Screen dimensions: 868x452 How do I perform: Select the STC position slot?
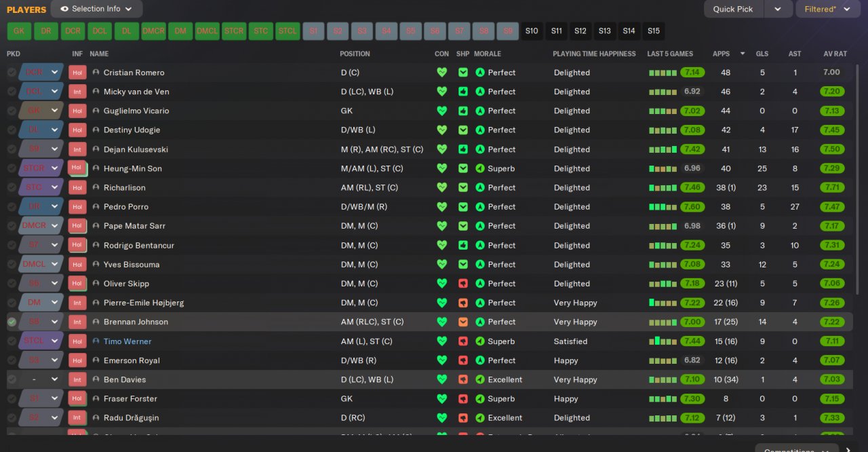(x=261, y=31)
